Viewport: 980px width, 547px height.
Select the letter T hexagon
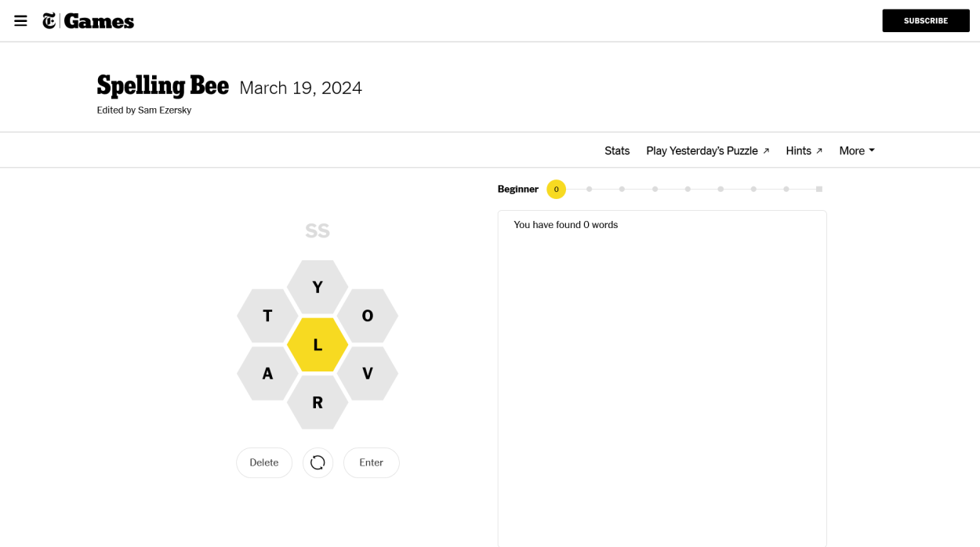(267, 316)
